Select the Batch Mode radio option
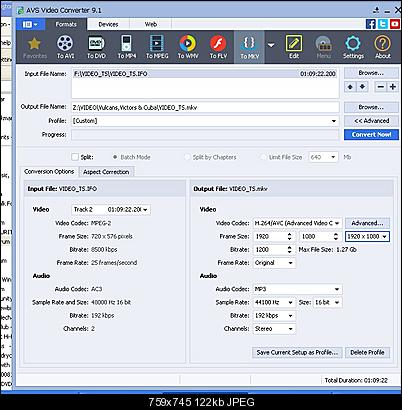 pyautogui.click(x=115, y=157)
